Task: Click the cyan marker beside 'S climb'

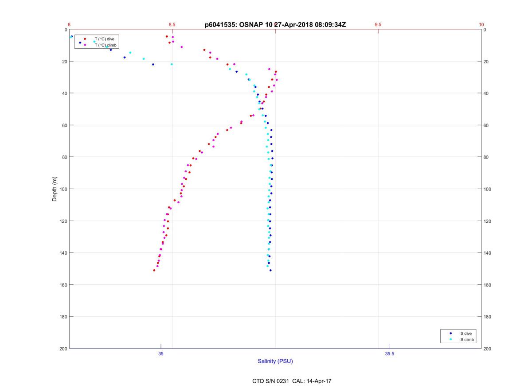Action: (x=450, y=339)
